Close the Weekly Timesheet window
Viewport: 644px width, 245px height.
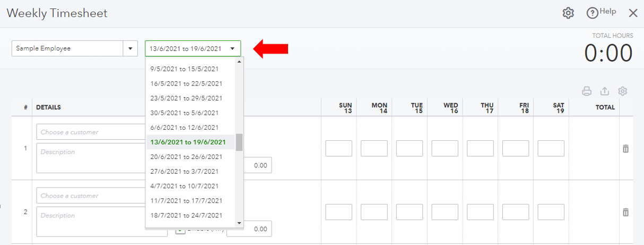pos(633,13)
